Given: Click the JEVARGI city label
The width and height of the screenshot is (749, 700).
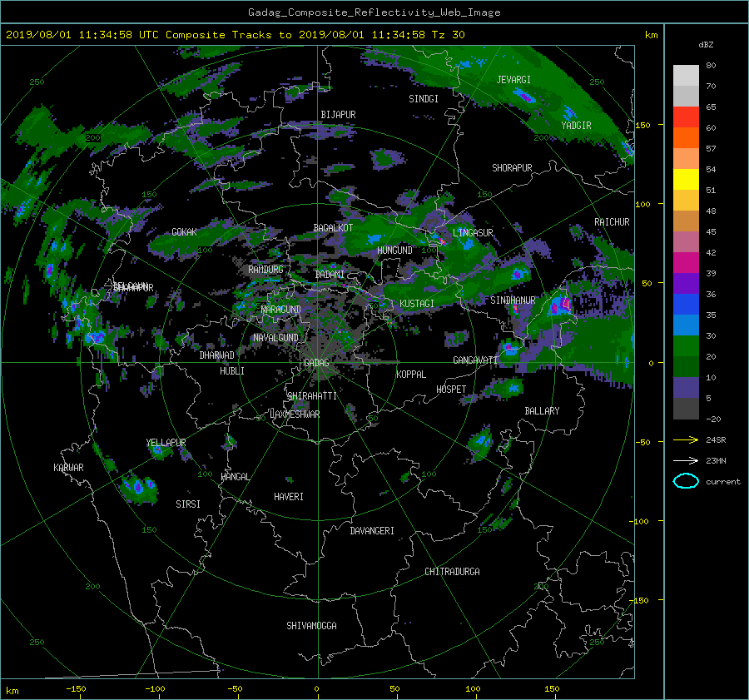Looking at the screenshot, I should point(513,80).
